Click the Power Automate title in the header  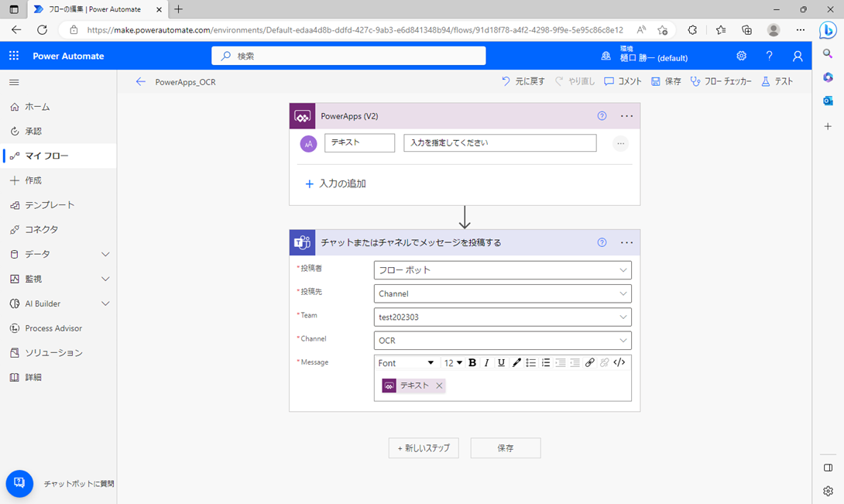[x=68, y=56]
